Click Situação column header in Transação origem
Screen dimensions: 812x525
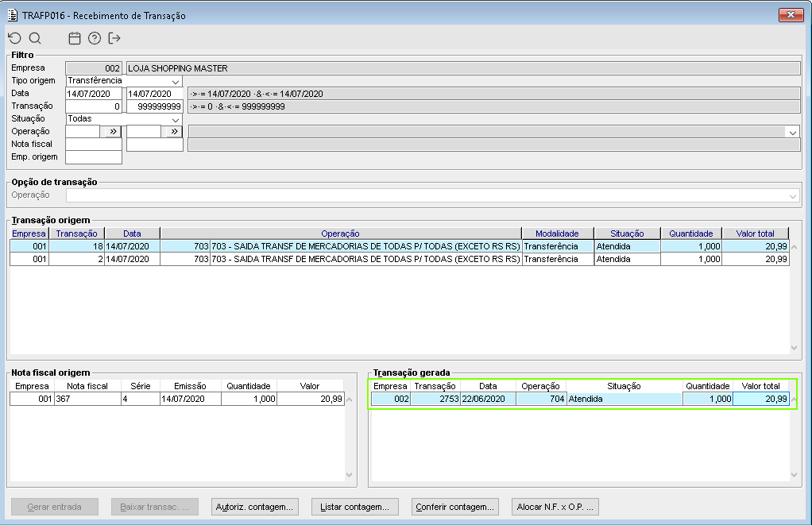click(627, 234)
